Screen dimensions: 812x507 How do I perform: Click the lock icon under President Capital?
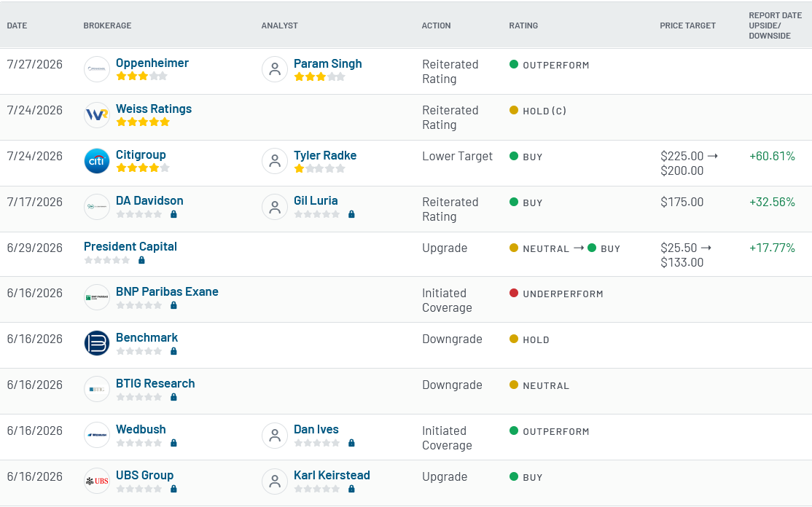(142, 260)
